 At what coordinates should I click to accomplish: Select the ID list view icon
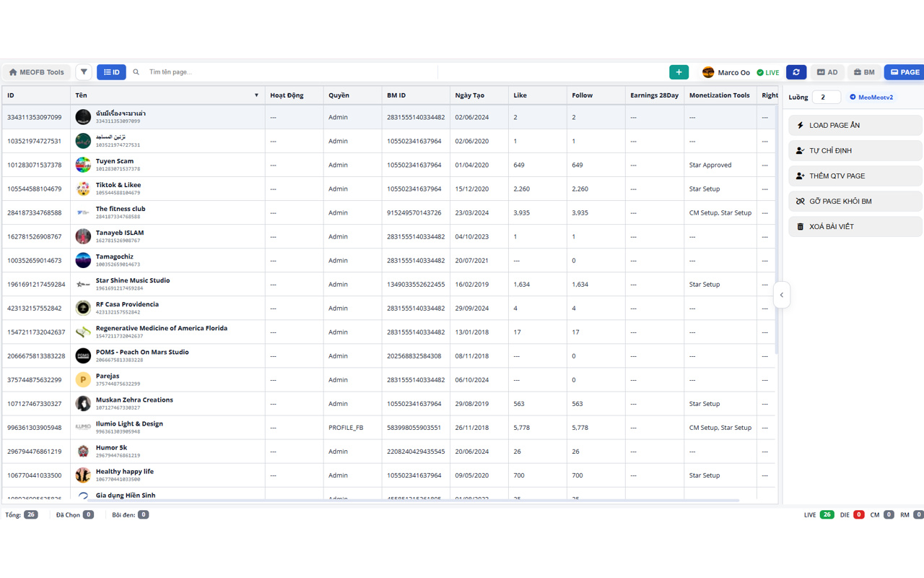(111, 72)
